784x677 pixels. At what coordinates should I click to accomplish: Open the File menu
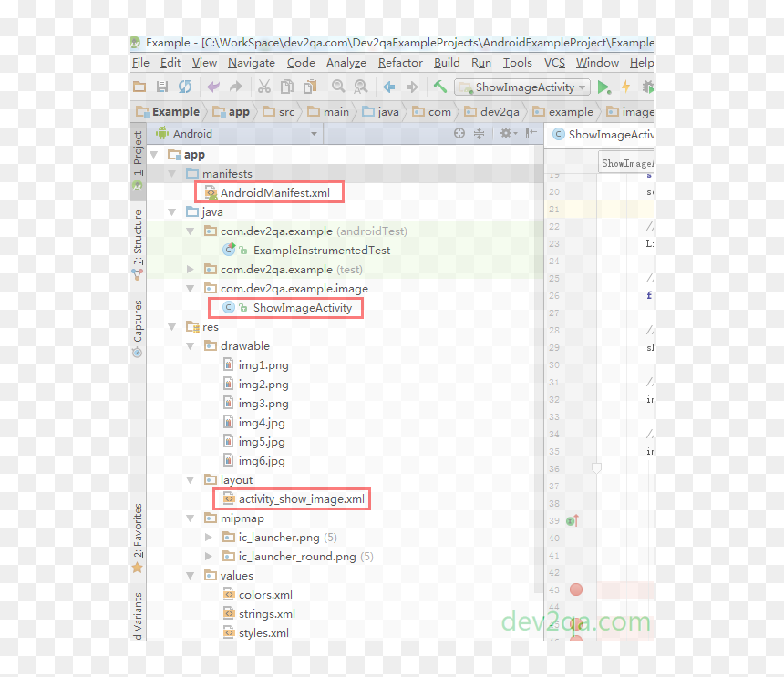(x=140, y=63)
